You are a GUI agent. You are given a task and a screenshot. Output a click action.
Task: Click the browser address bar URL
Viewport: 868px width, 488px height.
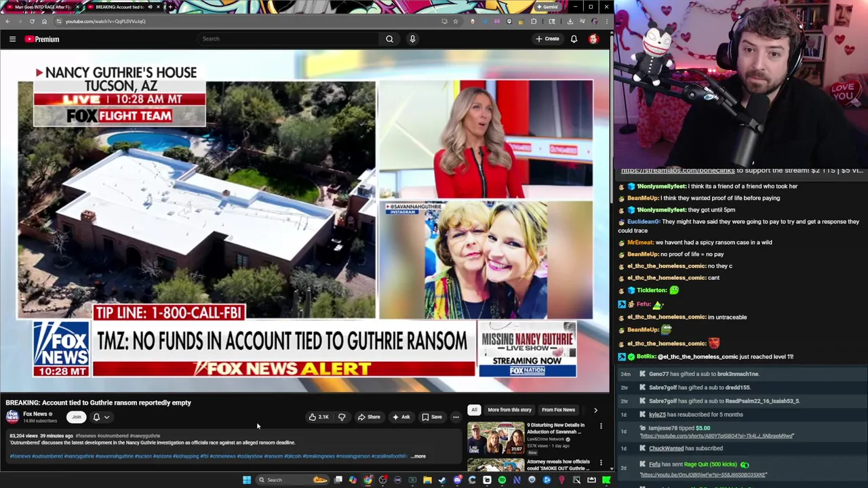pos(105,21)
